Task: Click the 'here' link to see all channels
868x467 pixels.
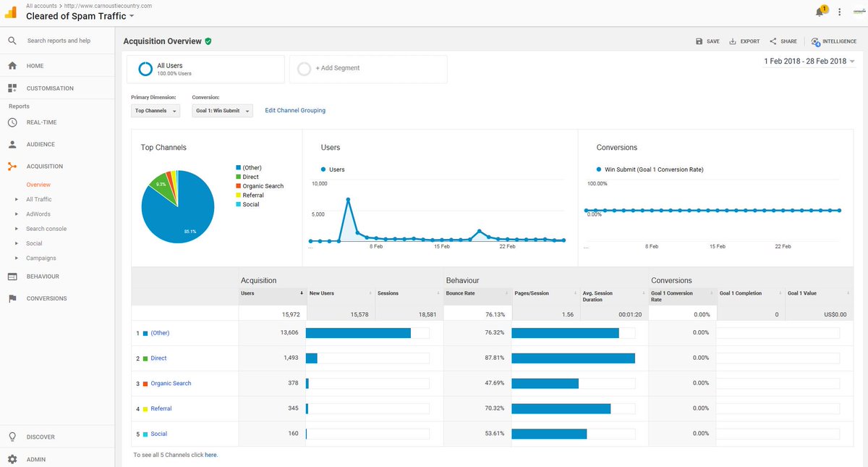Action: [210, 455]
